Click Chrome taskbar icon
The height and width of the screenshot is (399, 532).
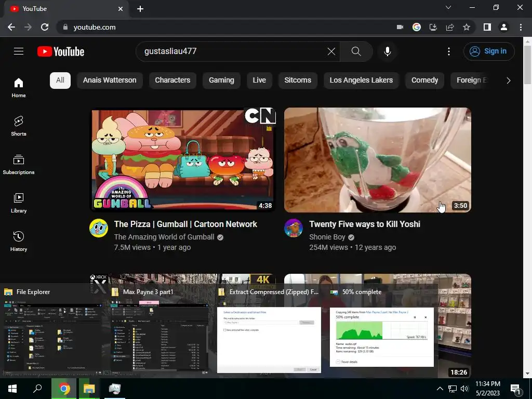64,389
